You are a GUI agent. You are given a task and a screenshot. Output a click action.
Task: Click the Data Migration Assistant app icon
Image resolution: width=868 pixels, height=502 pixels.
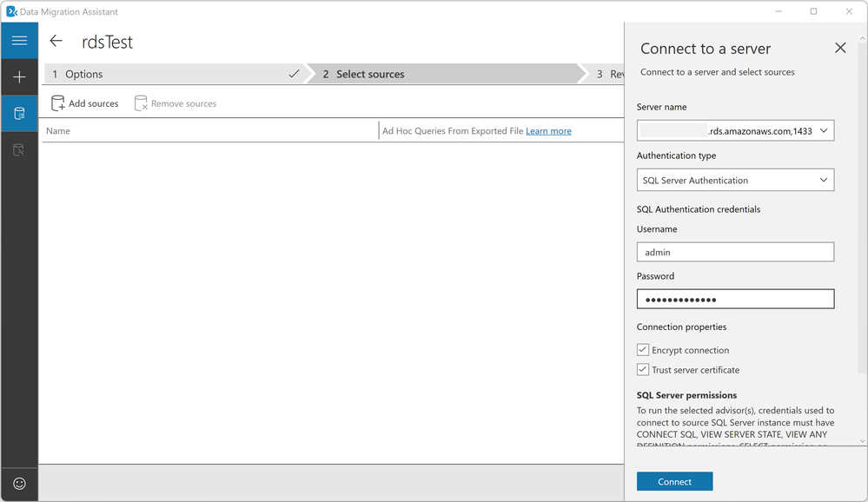(11, 11)
